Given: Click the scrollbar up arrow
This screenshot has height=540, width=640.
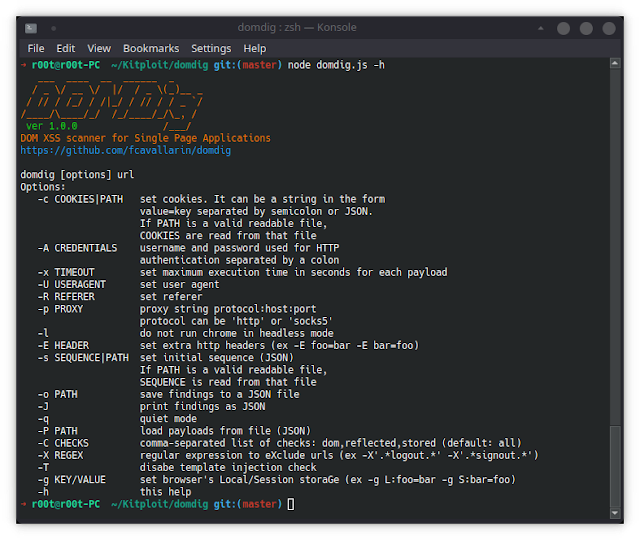Looking at the screenshot, I should coord(615,63).
